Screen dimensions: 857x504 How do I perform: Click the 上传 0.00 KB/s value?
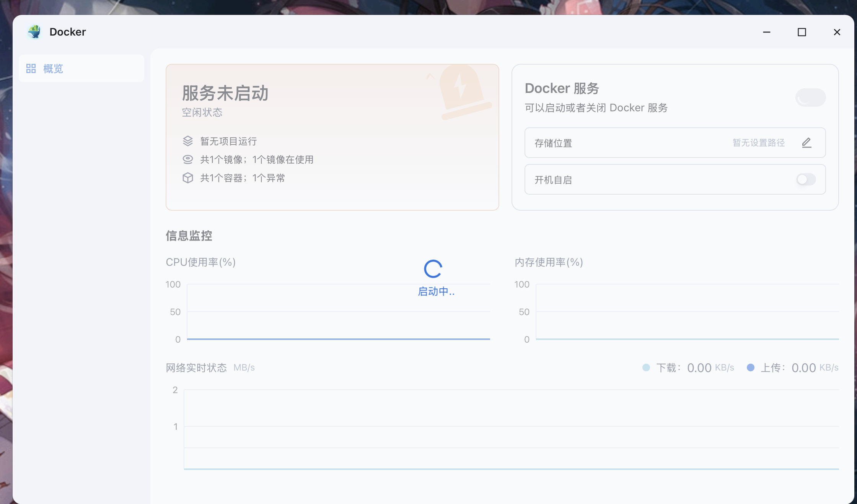[815, 367]
